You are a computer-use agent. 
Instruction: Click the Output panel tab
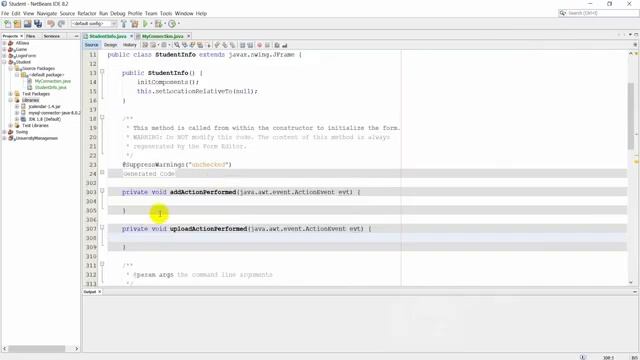[90, 292]
